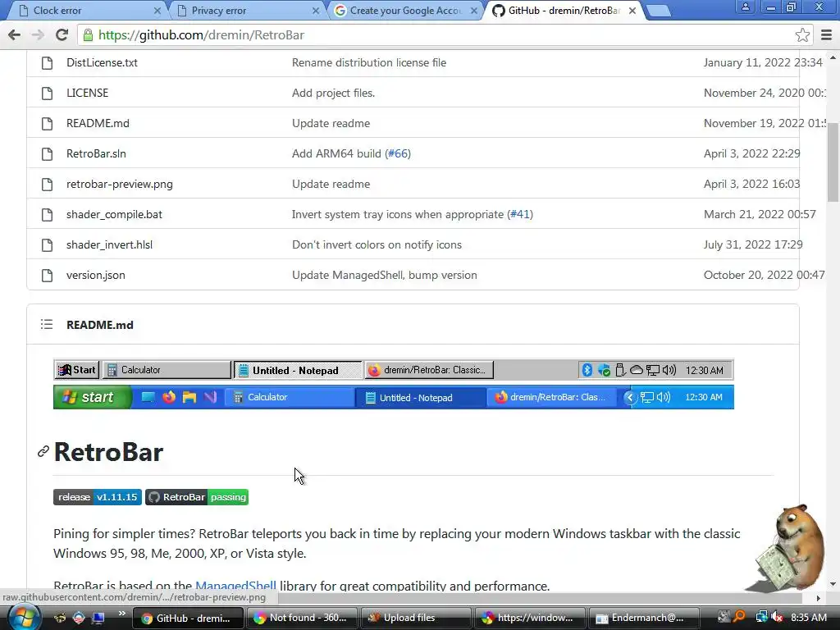Click the network tray icon

762,618
